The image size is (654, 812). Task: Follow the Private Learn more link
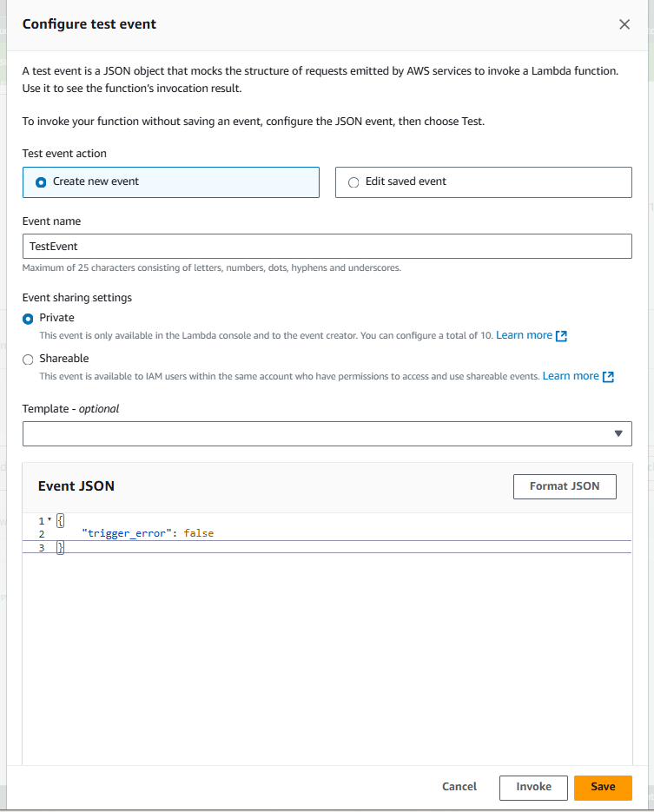pyautogui.click(x=526, y=335)
